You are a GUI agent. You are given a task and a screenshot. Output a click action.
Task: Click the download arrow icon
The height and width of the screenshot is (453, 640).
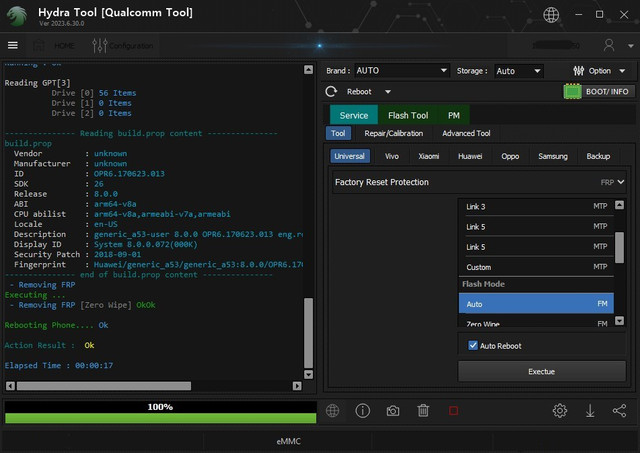[x=590, y=411]
